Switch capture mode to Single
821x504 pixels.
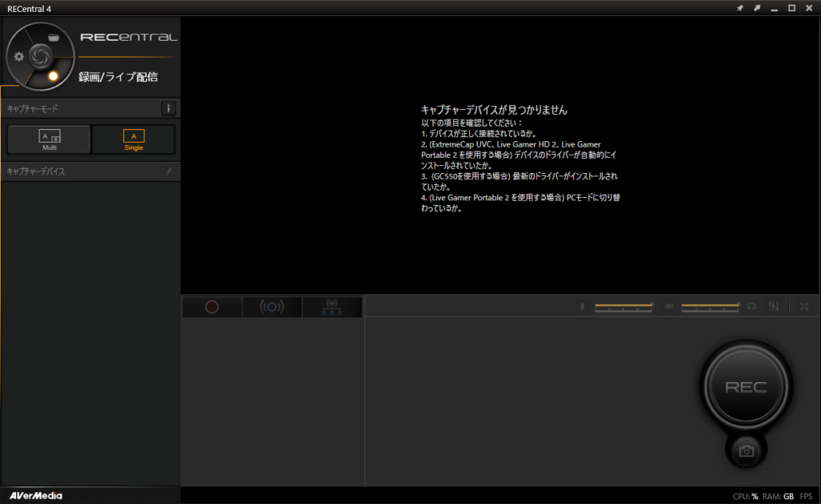(134, 139)
